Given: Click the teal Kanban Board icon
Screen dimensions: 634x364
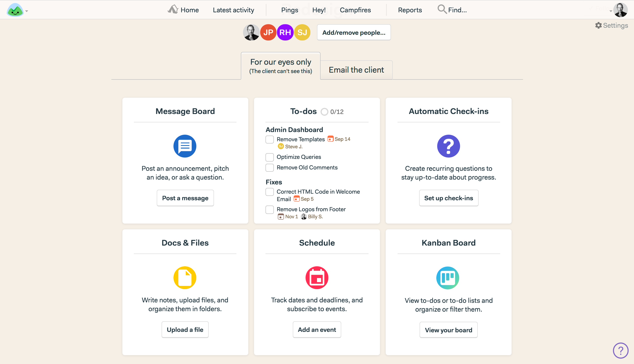Looking at the screenshot, I should (x=448, y=278).
